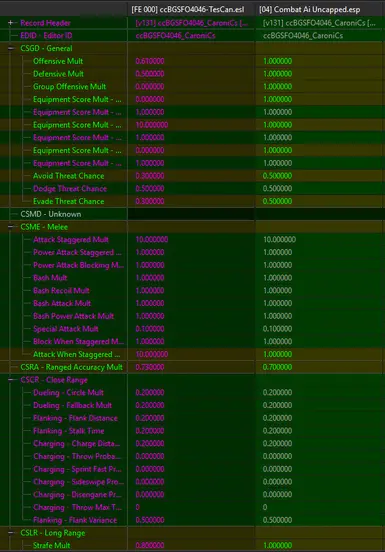
Task: Click the Strafe Mult 1.000000 override value
Action: pos(277,546)
